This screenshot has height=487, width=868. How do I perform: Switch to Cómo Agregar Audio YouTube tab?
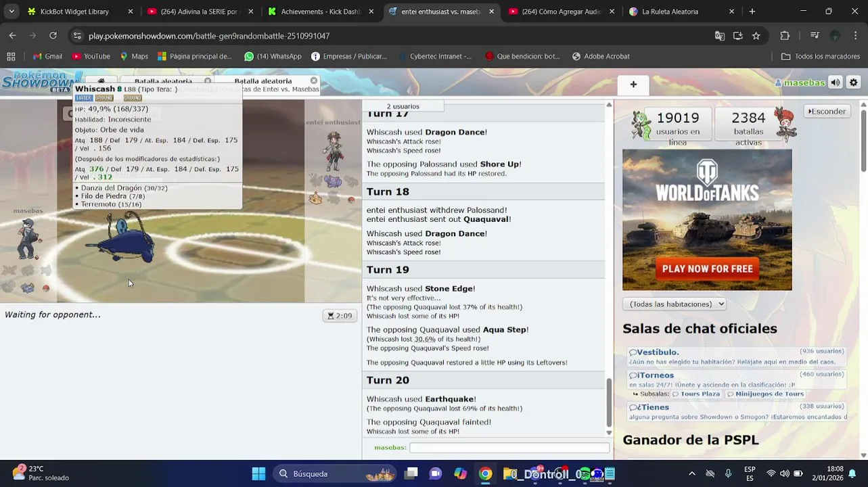[562, 11]
